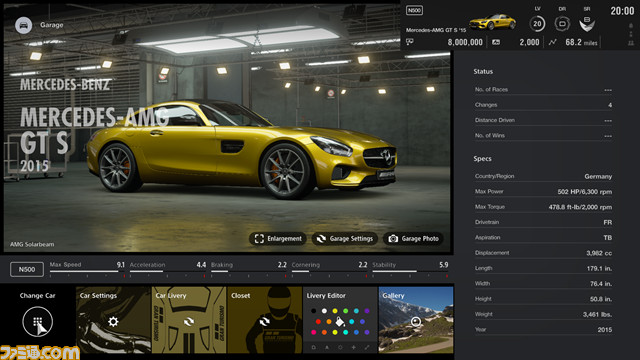
Task: Click Drivetrain FR row
Action: click(543, 222)
